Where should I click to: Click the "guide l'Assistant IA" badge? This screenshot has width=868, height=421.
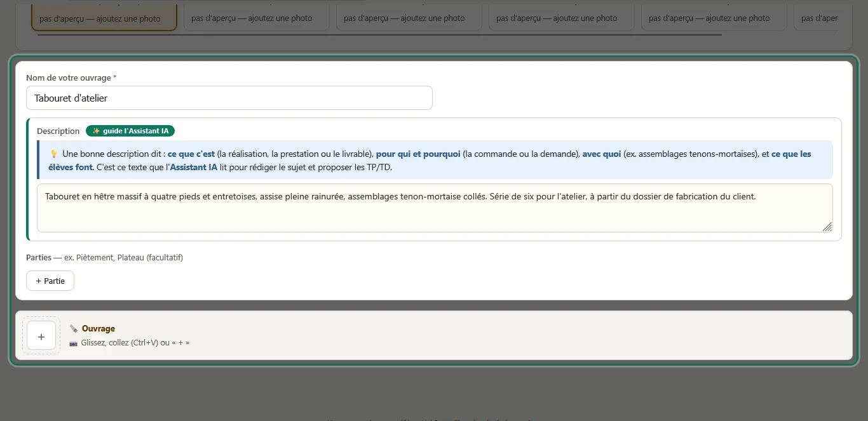pos(130,131)
